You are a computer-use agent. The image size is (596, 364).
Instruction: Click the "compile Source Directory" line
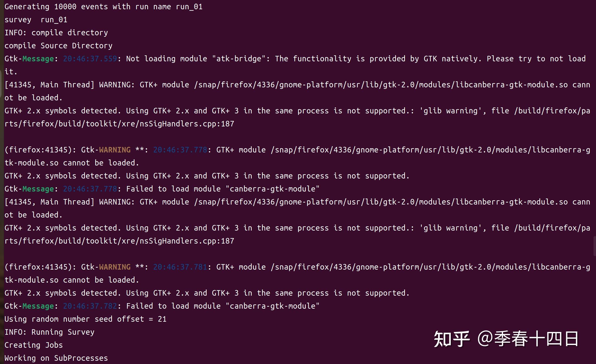click(x=58, y=46)
